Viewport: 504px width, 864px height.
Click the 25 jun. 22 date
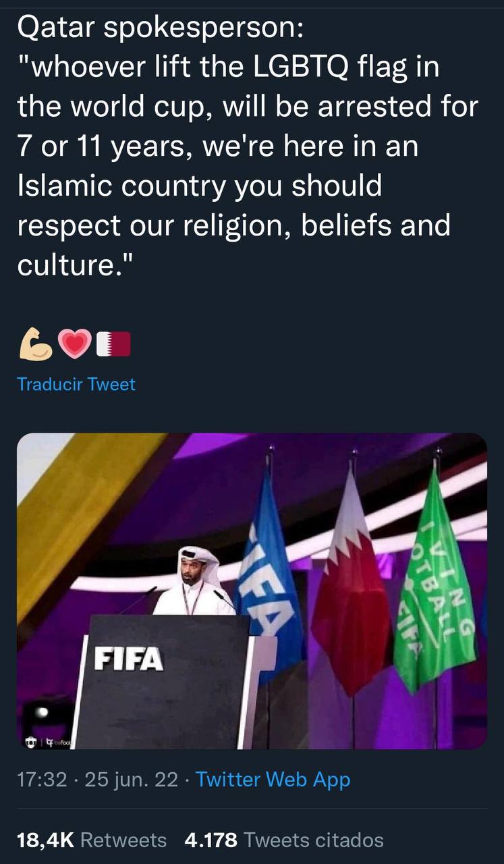pyautogui.click(x=131, y=780)
